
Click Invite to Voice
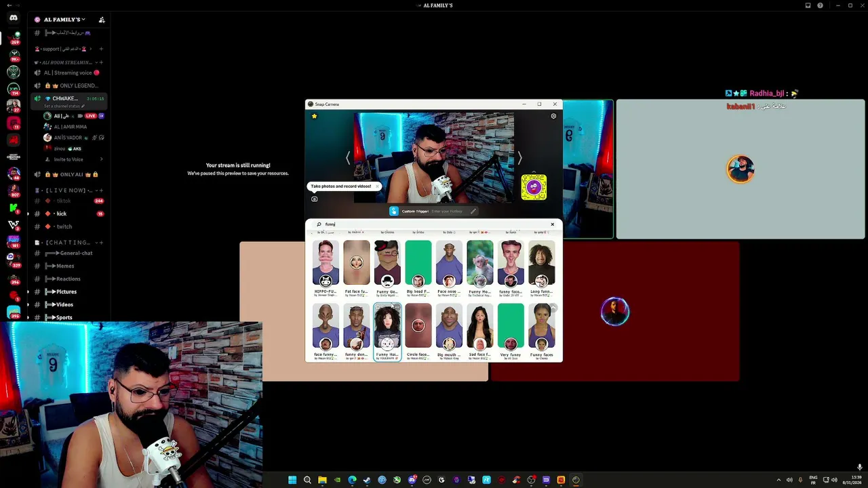(x=69, y=159)
